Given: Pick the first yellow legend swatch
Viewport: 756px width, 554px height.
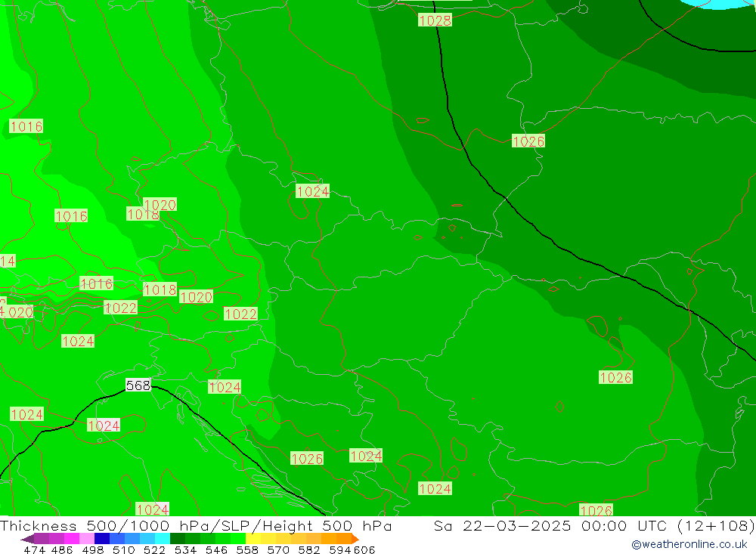Looking at the screenshot, I should point(253,539).
